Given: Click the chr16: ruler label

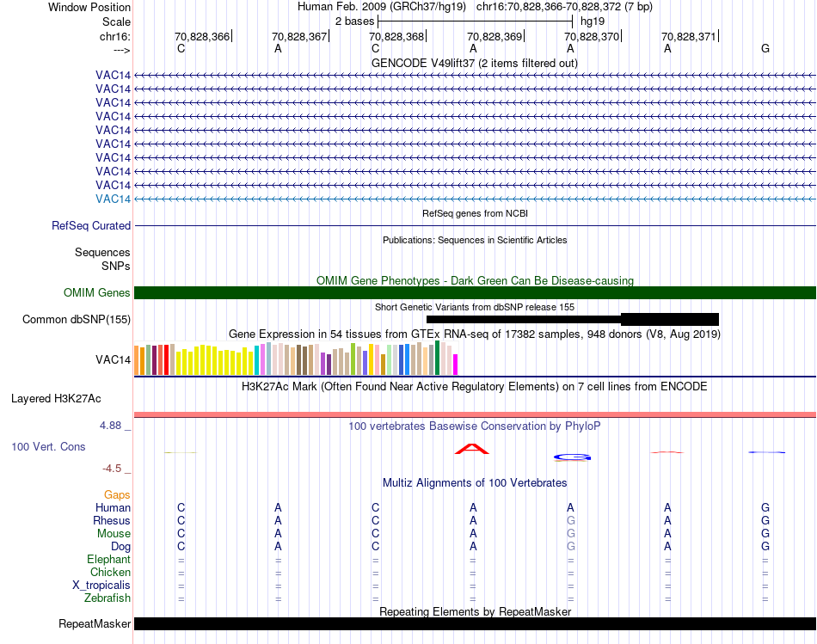Looking at the screenshot, I should 114,36.
